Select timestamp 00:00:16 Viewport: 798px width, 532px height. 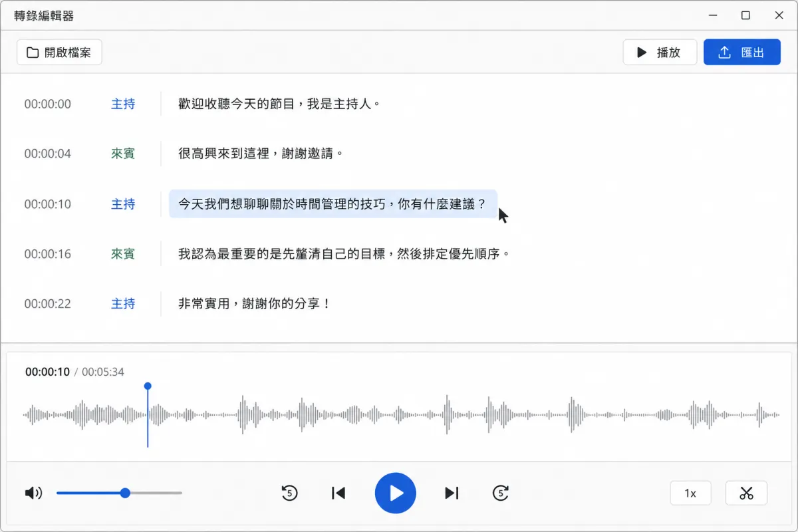click(48, 254)
